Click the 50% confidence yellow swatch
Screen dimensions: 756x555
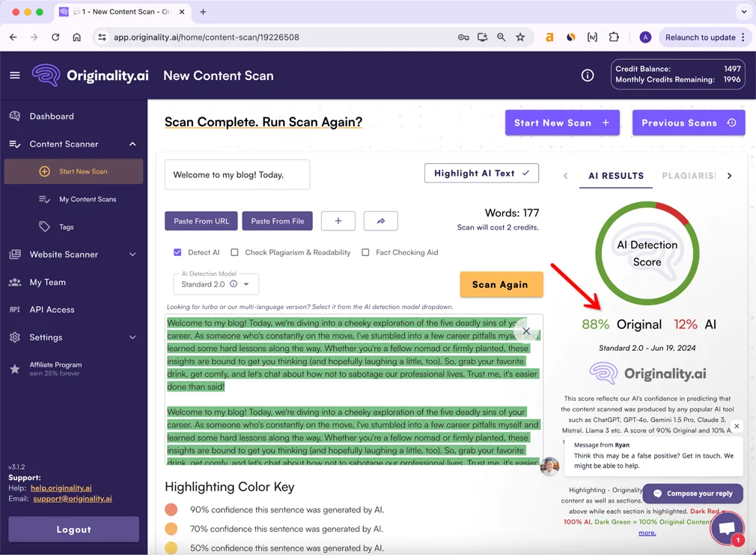[x=171, y=548]
